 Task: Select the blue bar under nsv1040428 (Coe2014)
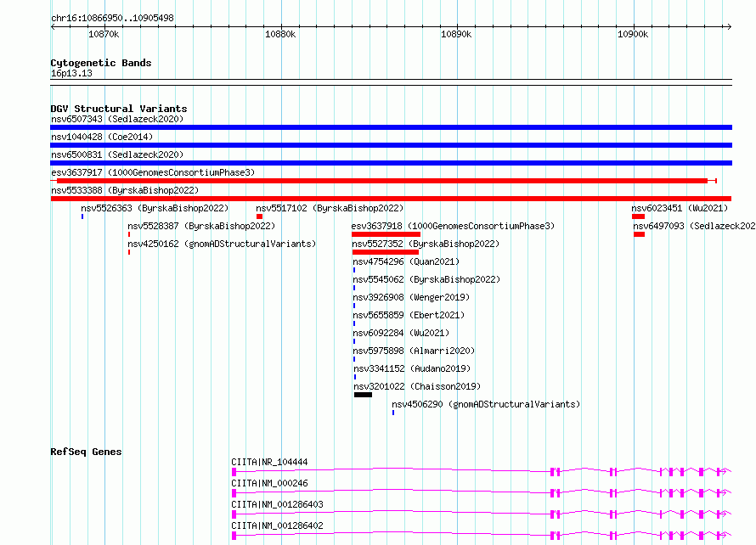[391, 145]
